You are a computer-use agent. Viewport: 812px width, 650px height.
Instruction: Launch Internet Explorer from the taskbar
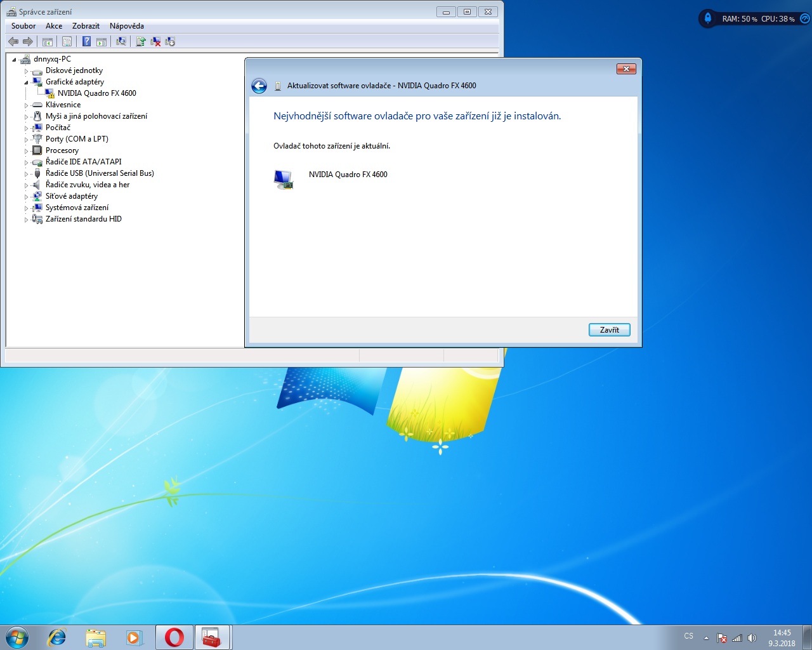pos(57,637)
